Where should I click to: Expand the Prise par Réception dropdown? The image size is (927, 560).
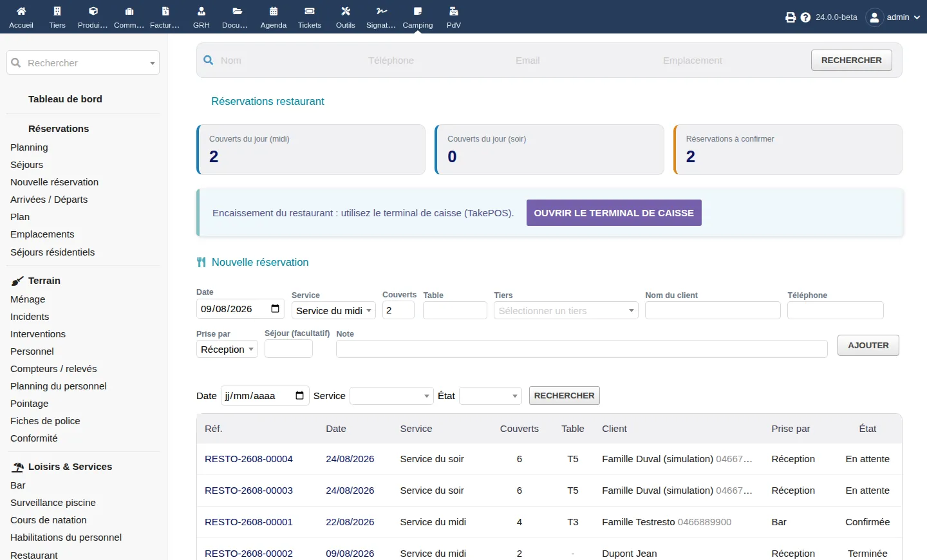(227, 349)
